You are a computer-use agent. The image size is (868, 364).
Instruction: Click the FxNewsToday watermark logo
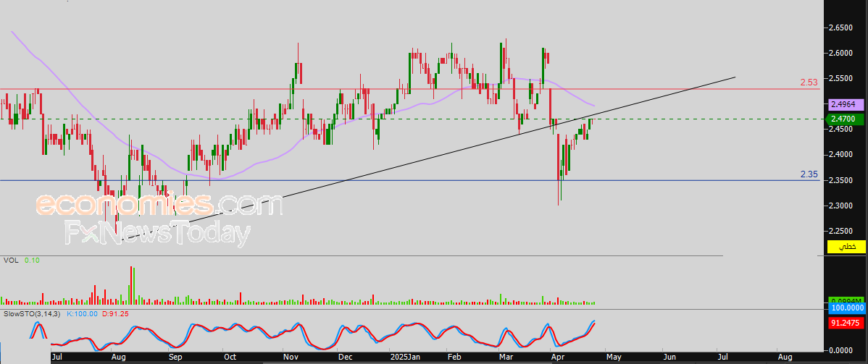tap(158, 234)
